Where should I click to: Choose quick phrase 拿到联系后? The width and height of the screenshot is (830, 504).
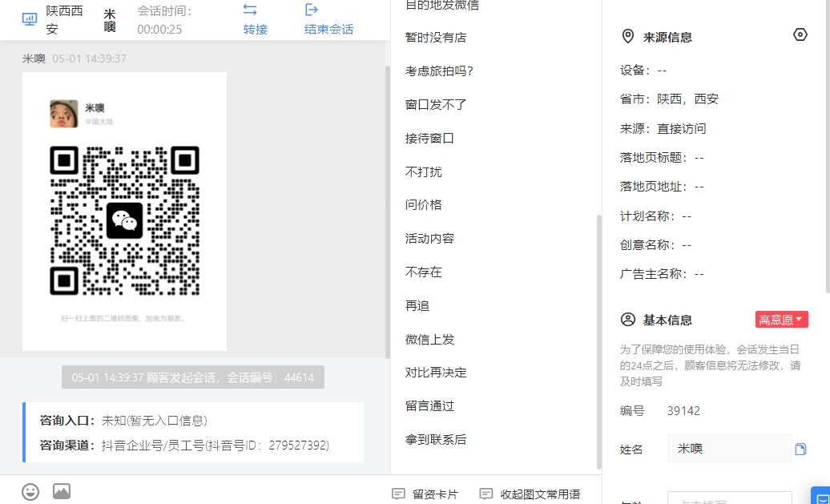(x=436, y=439)
